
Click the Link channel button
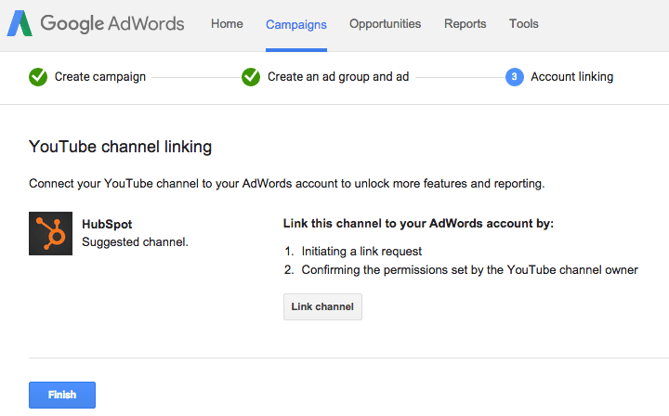[323, 306]
